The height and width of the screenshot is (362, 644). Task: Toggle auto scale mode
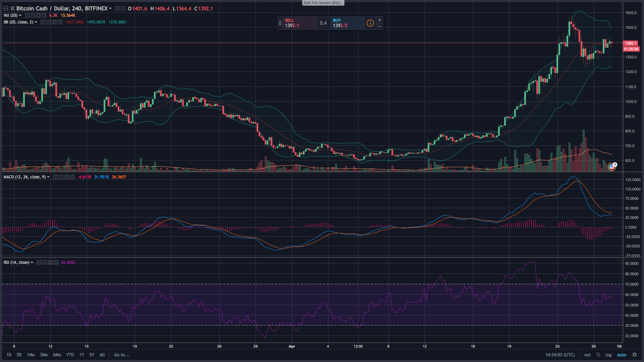(622, 355)
